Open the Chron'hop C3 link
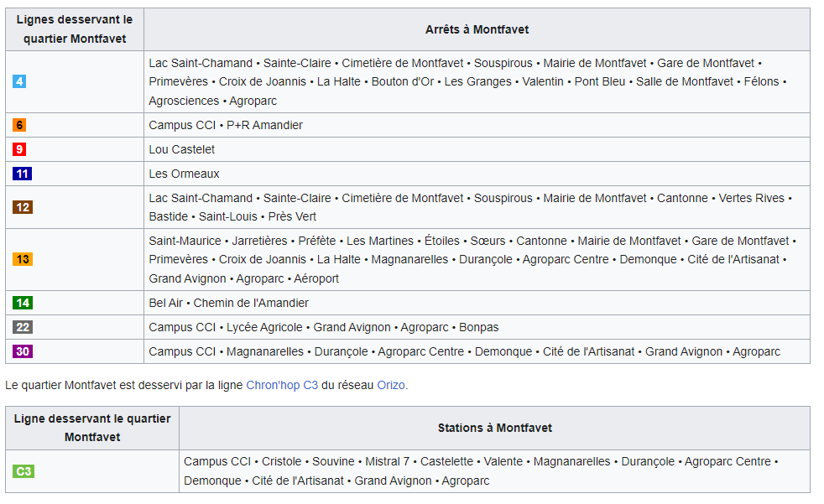The height and width of the screenshot is (504, 824). coord(282,385)
